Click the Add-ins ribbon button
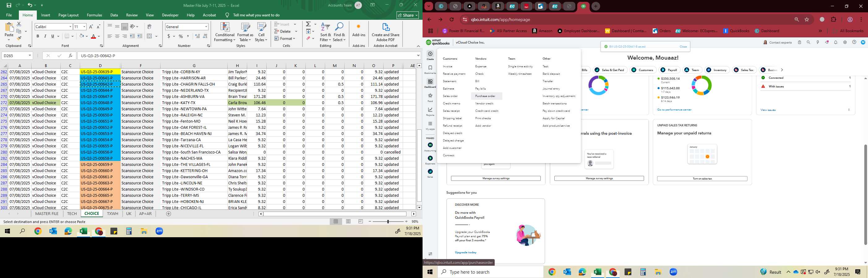 tap(359, 30)
